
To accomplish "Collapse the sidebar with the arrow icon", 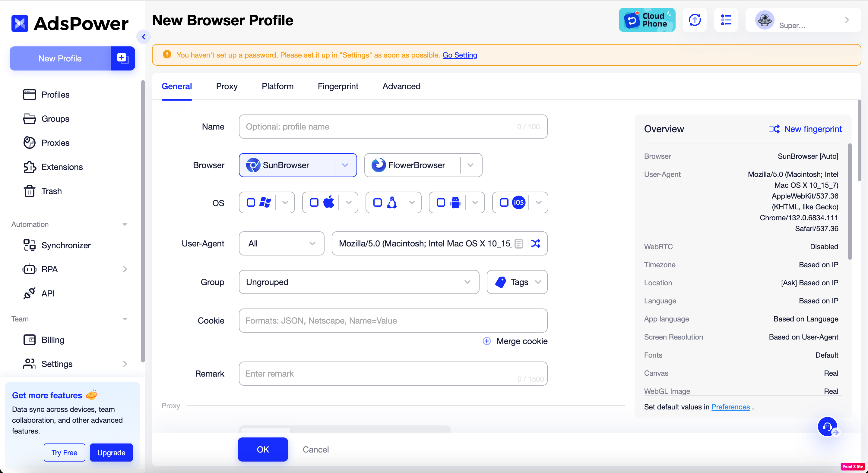I will [144, 37].
